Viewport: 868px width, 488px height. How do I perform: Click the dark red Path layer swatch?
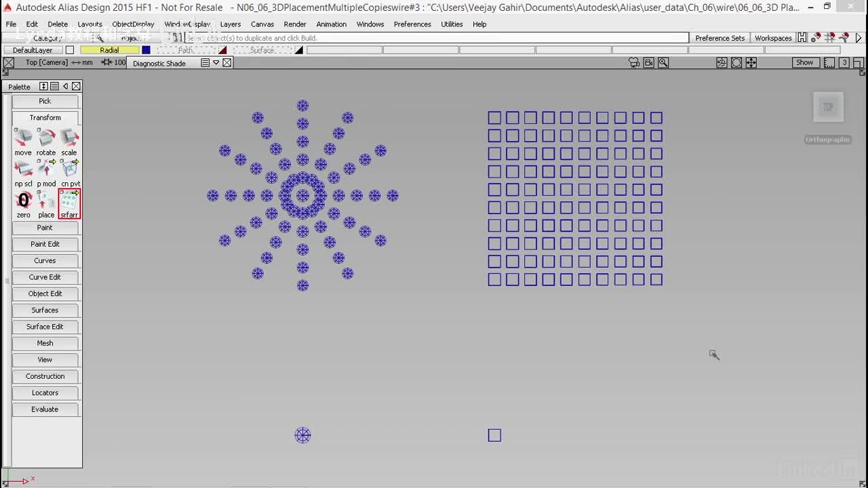222,50
